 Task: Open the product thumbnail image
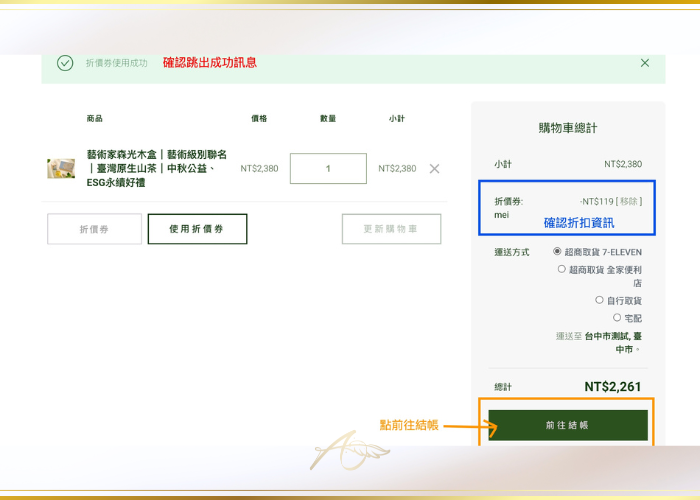click(61, 168)
